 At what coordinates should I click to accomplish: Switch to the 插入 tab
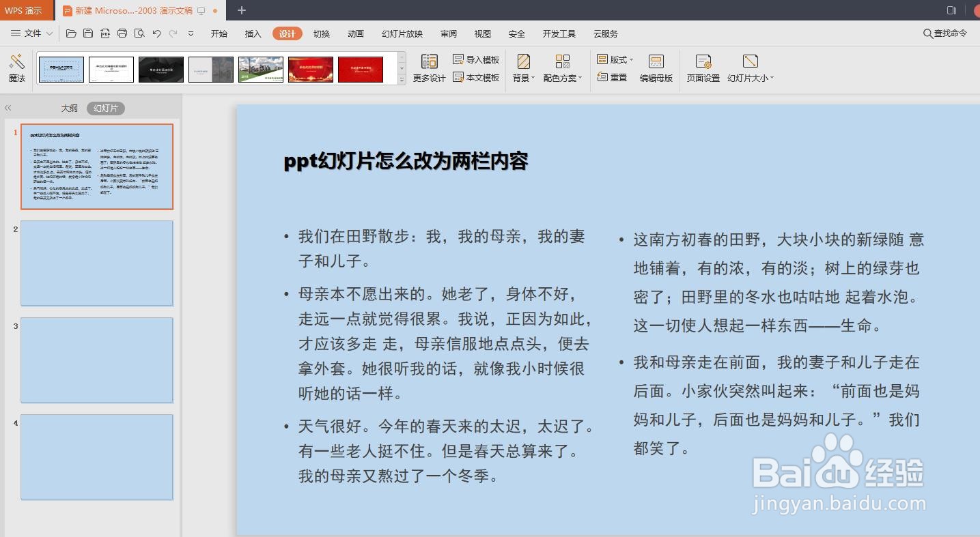pyautogui.click(x=253, y=33)
